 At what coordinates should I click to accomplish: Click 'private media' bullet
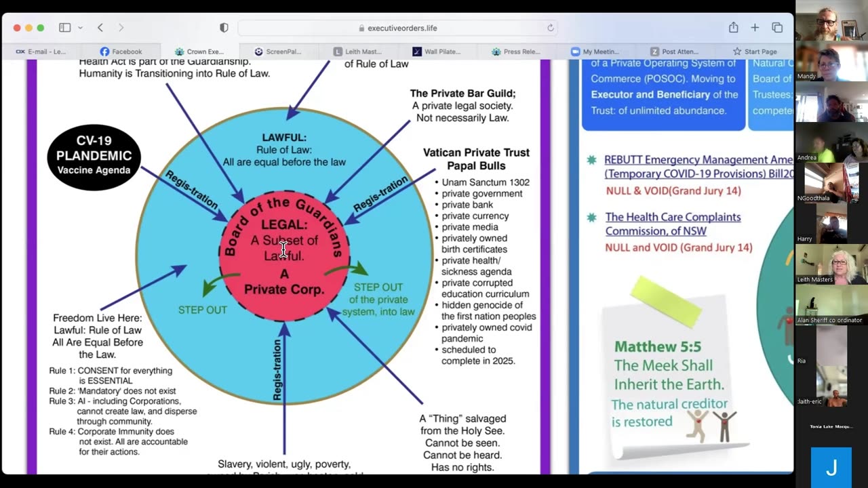[x=469, y=227]
